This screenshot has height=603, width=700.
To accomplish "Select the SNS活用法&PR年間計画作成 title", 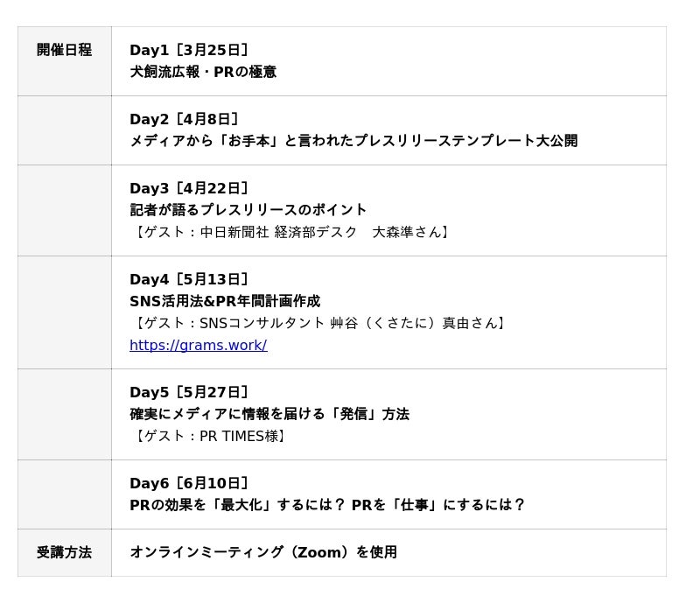I will (x=225, y=301).
